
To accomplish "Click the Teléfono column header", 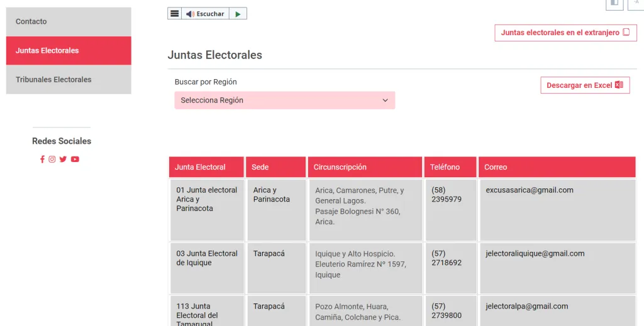I will click(450, 167).
